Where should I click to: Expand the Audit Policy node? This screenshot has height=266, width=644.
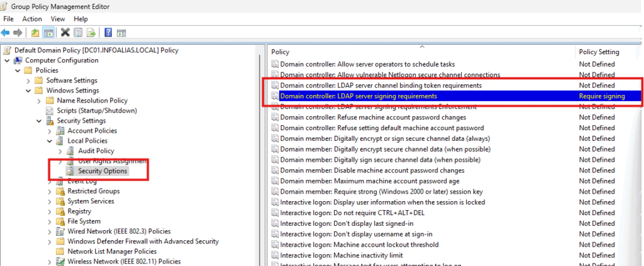click(60, 151)
